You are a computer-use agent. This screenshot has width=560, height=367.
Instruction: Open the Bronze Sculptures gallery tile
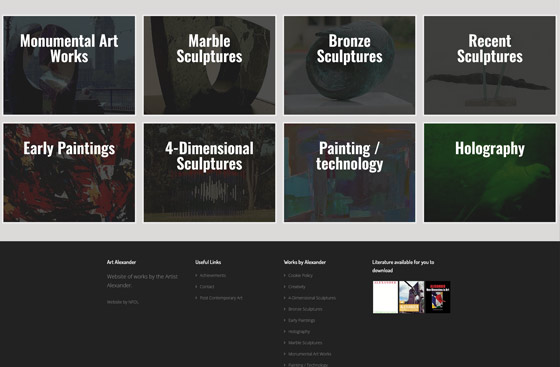350,65
